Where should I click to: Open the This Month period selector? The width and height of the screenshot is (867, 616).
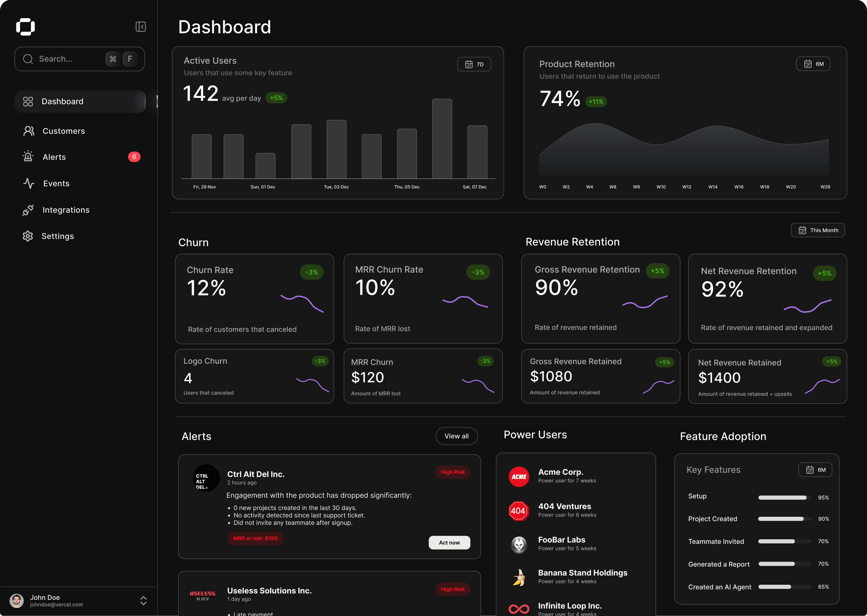coord(818,230)
